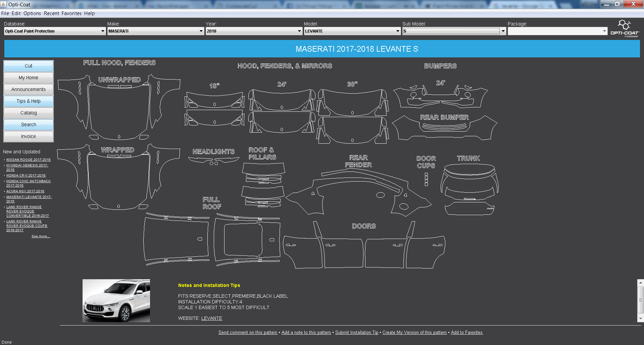Image resolution: width=644 pixels, height=345 pixels.
Task: Open the Recent menu
Action: [x=51, y=13]
